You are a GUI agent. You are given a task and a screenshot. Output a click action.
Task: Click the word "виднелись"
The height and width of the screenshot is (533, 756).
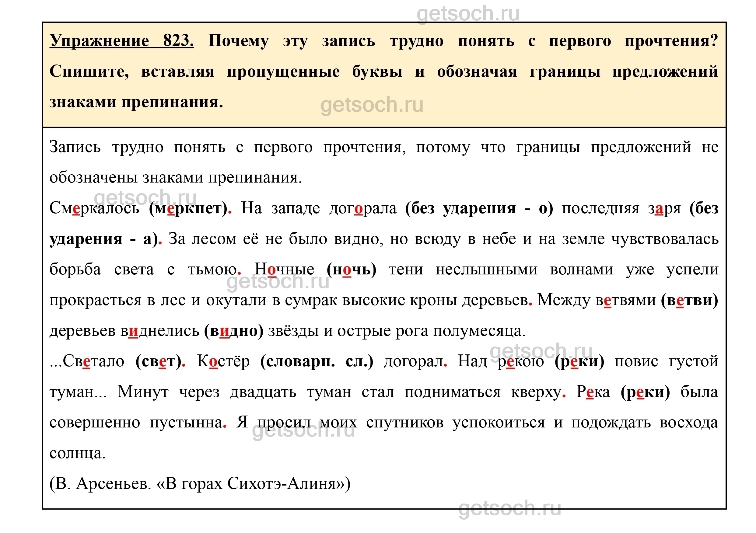point(159,331)
